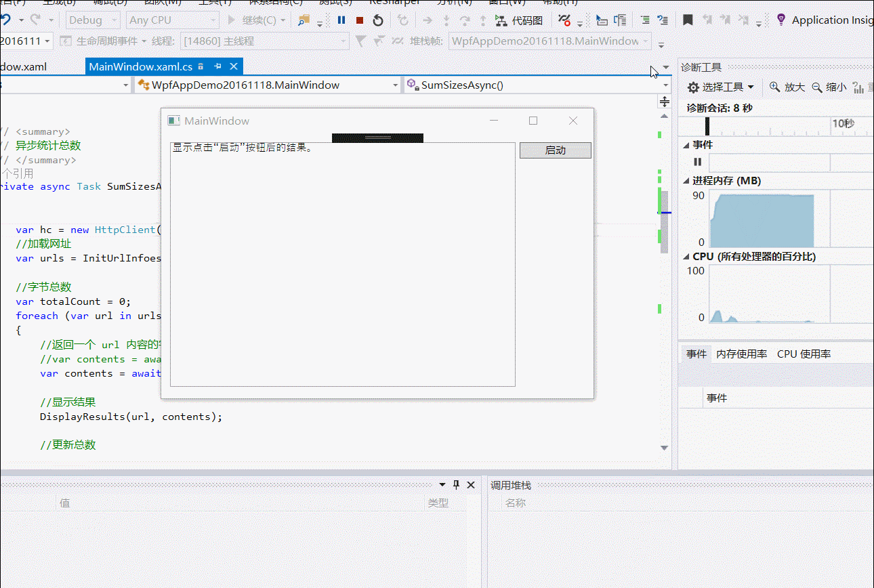Open the bottom-left panel window options arrow
The height and width of the screenshot is (588, 874).
[442, 485]
